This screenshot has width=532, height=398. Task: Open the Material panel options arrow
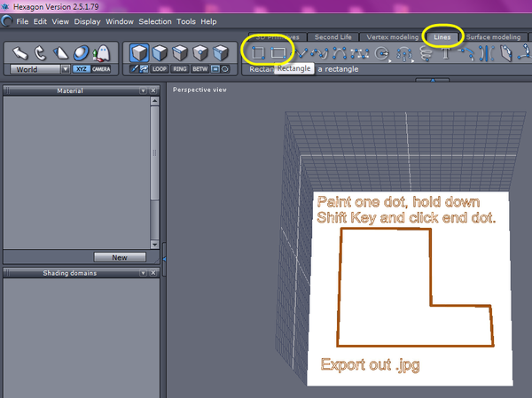pyautogui.click(x=143, y=90)
